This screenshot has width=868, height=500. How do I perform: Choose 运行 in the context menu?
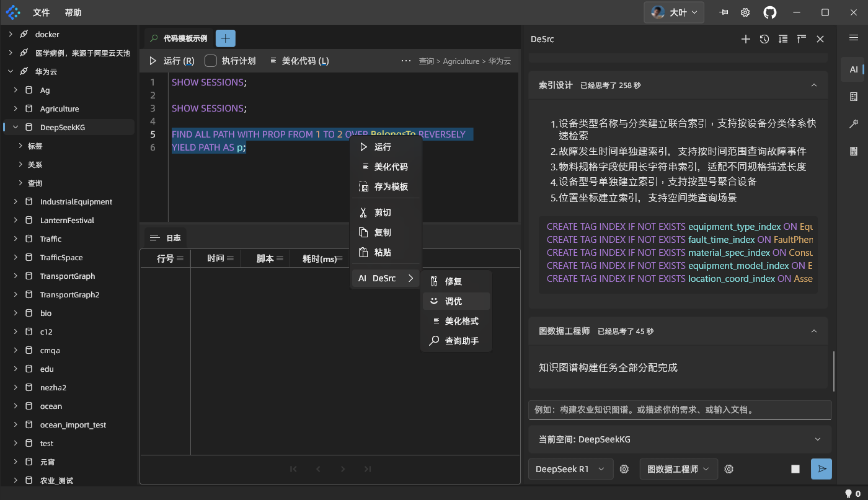[x=386, y=147]
